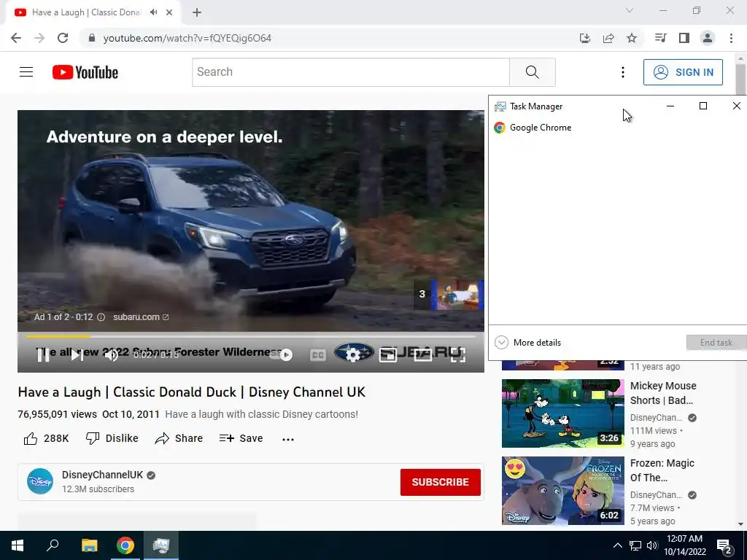Open the YouTube guide hamburger menu

26,72
